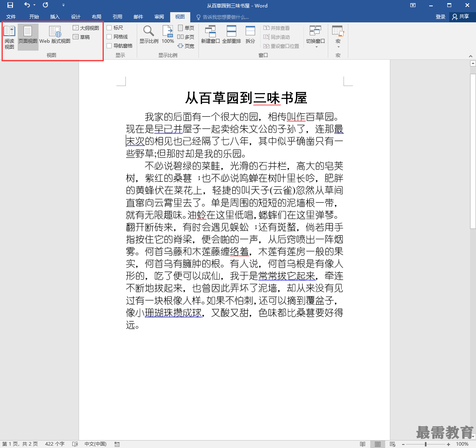The height and width of the screenshot is (448, 476).
Task: Select the 视图 ribbon tab
Action: click(180, 16)
